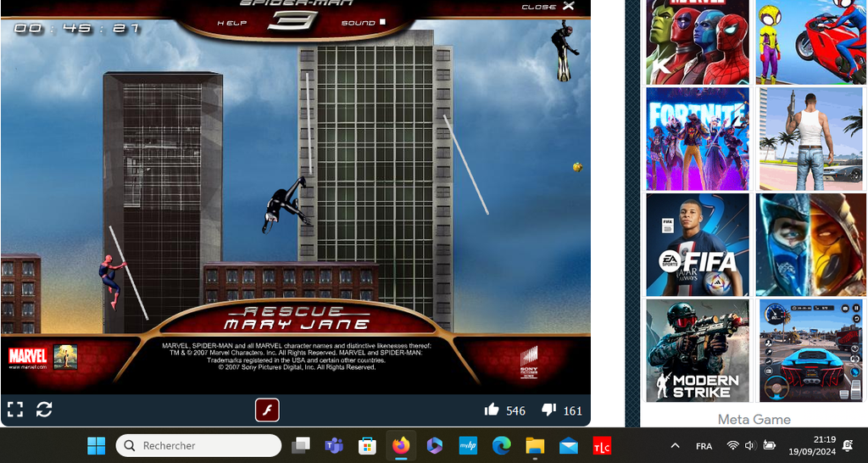Enter fullscreen mode for the game
The height and width of the screenshot is (463, 868).
[14, 410]
